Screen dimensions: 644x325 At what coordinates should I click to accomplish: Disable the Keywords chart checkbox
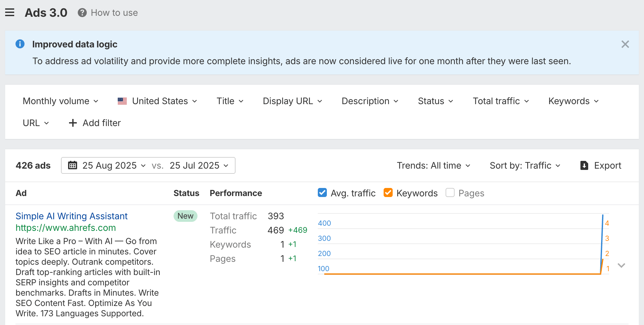[x=388, y=193]
